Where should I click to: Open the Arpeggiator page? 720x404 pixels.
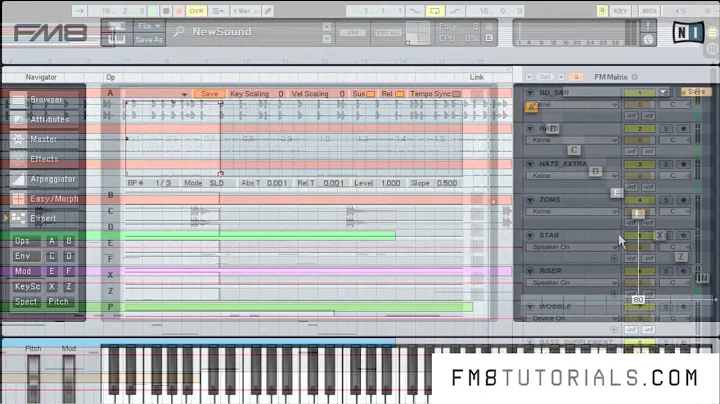43,179
